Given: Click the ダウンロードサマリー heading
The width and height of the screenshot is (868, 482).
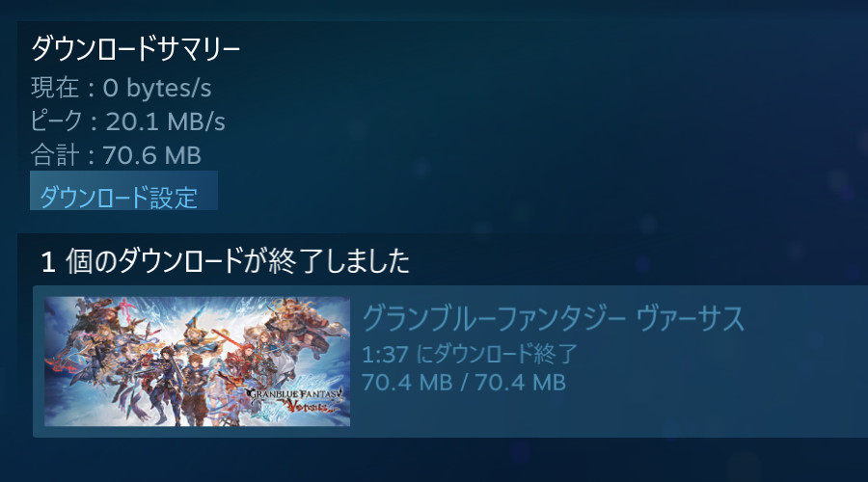Looking at the screenshot, I should (x=135, y=49).
